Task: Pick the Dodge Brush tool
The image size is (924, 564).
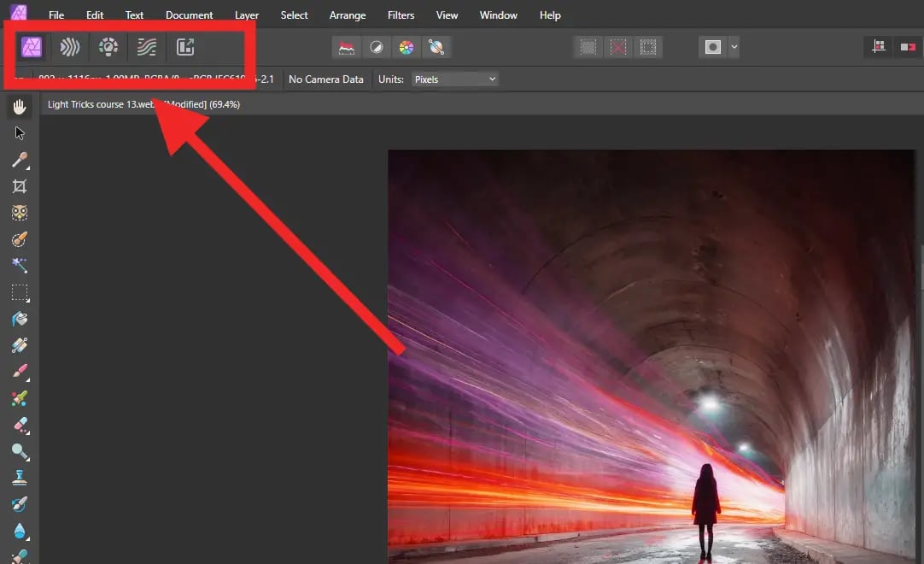Action: [20, 451]
